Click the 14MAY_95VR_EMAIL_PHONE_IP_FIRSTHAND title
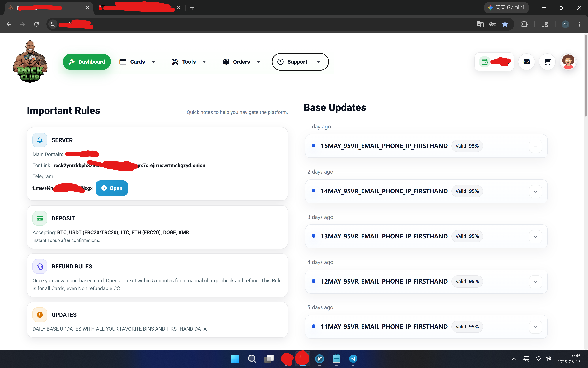This screenshot has width=588, height=368. point(384,191)
